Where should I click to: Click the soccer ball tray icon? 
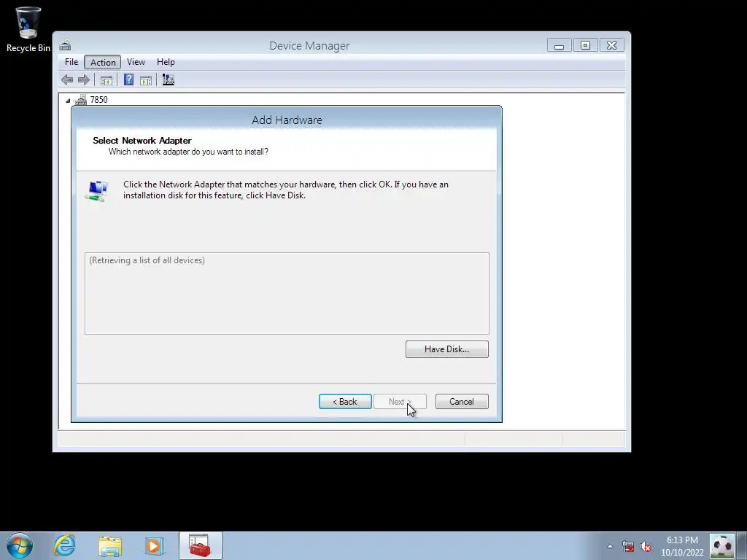tap(721, 546)
